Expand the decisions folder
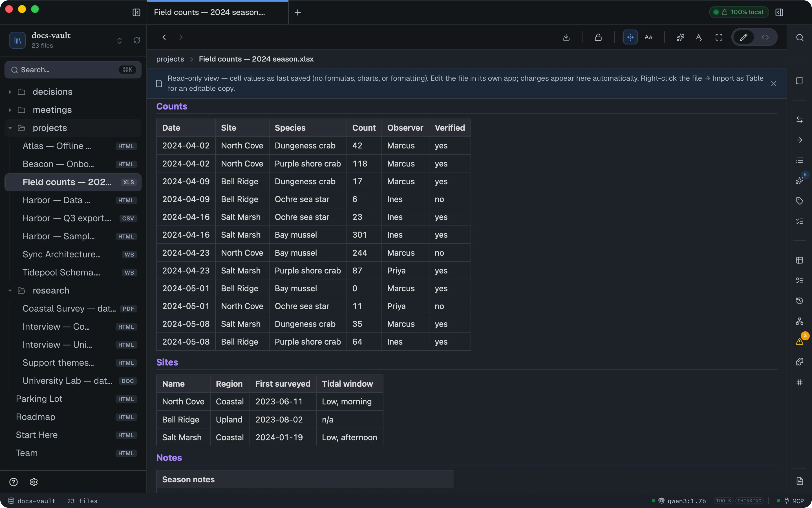This screenshot has width=812, height=508. [x=73, y=92]
